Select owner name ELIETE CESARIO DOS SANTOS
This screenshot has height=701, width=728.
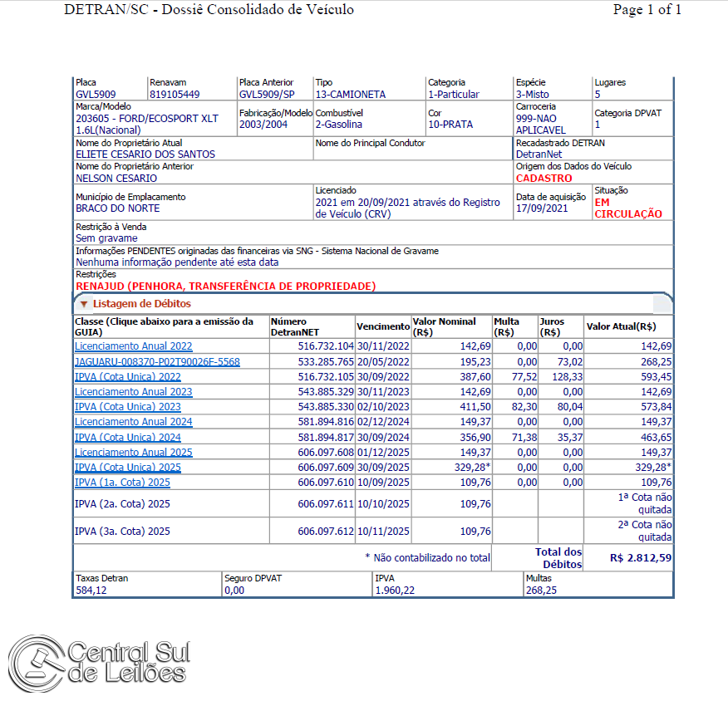[145, 154]
